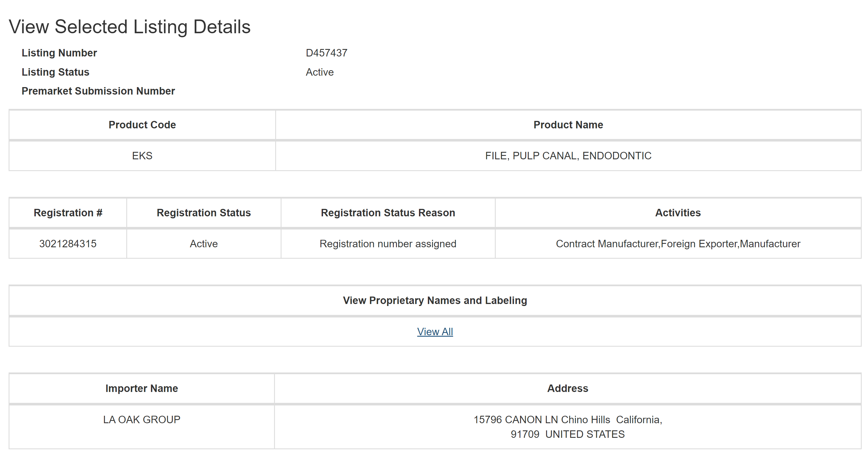This screenshot has height=455, width=868.
Task: Click the Product Code column header
Action: click(142, 125)
